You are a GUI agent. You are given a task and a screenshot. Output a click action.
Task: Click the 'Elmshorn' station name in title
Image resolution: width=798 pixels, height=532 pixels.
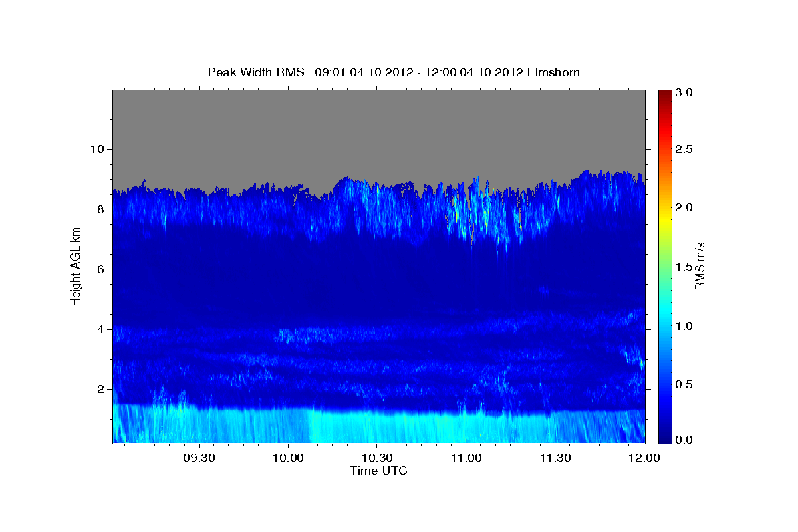(553, 72)
